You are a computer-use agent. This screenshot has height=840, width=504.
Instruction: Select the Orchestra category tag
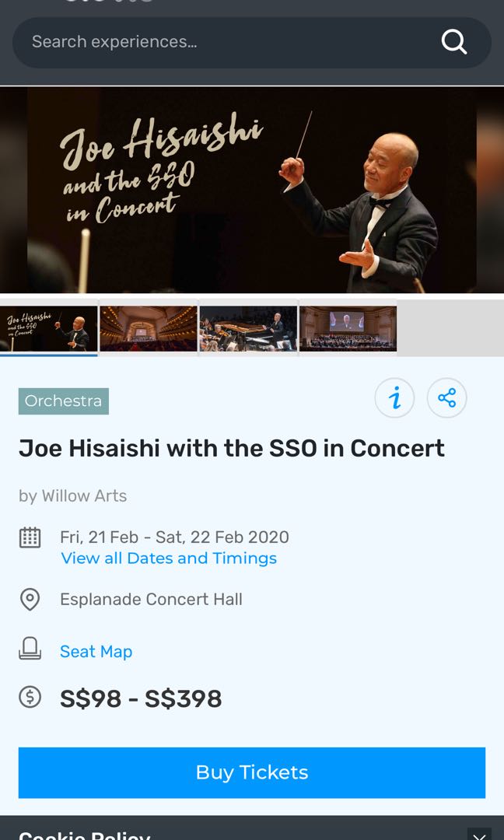point(63,401)
